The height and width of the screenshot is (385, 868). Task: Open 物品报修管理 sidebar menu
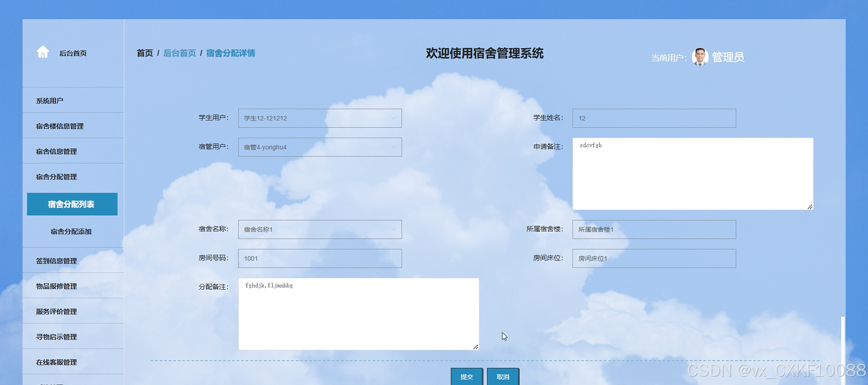tap(56, 286)
